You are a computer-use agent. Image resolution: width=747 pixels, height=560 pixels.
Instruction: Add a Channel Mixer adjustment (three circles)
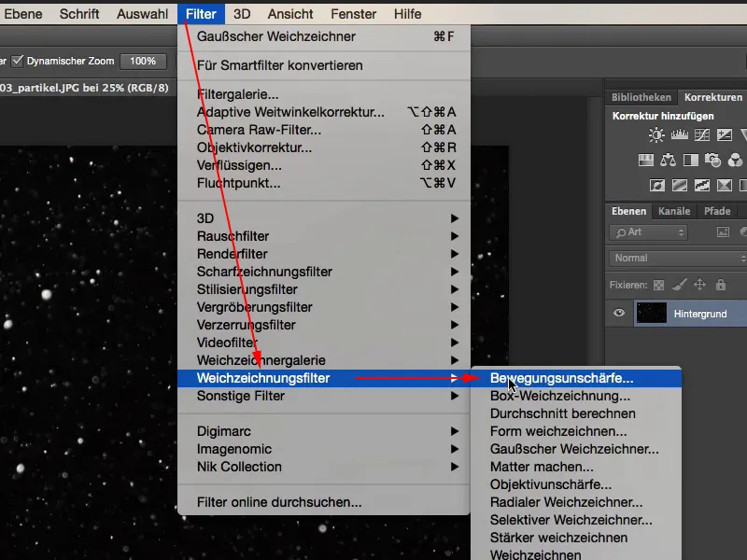[735, 160]
